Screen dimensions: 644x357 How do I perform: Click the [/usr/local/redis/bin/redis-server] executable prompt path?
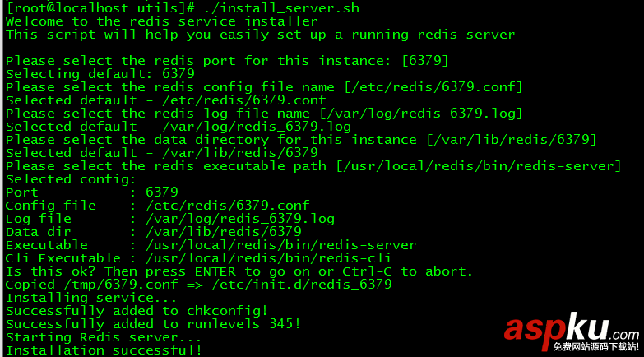(x=478, y=166)
